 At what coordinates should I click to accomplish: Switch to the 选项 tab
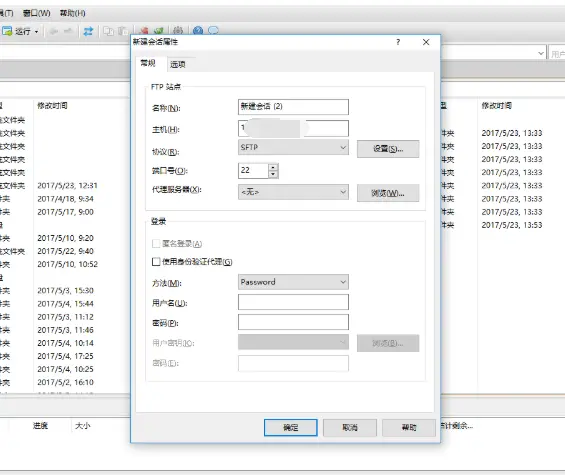[x=178, y=65]
